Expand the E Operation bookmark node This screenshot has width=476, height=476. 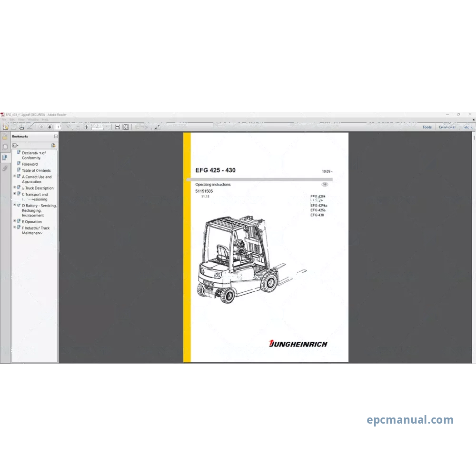(15, 221)
